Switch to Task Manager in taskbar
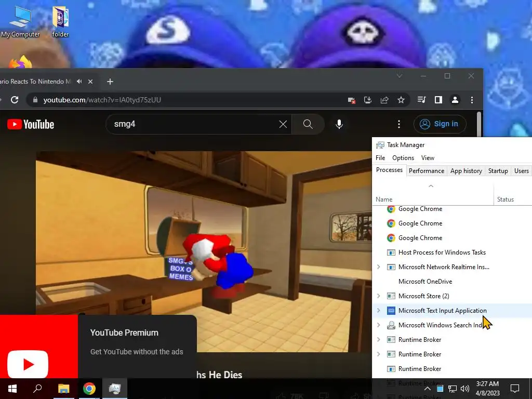This screenshot has height=399, width=532. (x=115, y=389)
